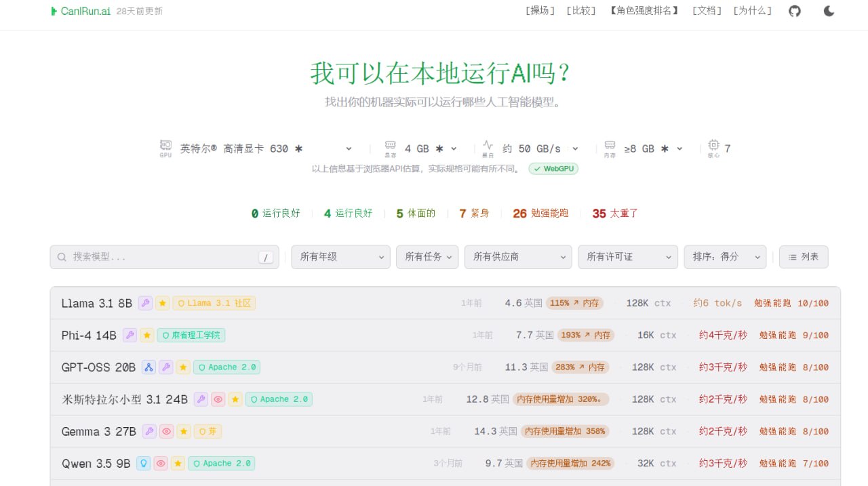Click the star icon on Phi-4 14B
Viewport: 868px width, 486px height.
coord(147,336)
